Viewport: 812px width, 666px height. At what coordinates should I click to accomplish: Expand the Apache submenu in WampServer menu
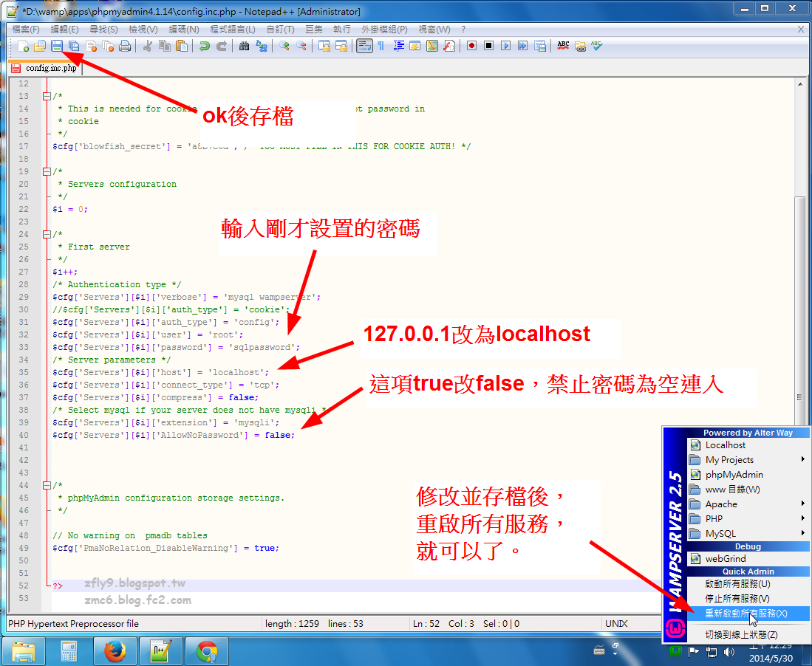tap(748, 504)
